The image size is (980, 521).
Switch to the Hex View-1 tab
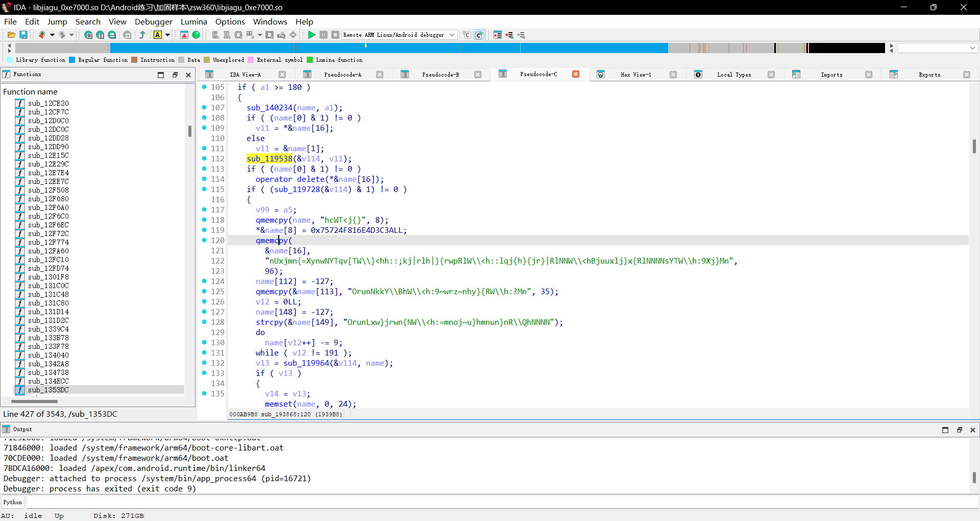(x=635, y=75)
